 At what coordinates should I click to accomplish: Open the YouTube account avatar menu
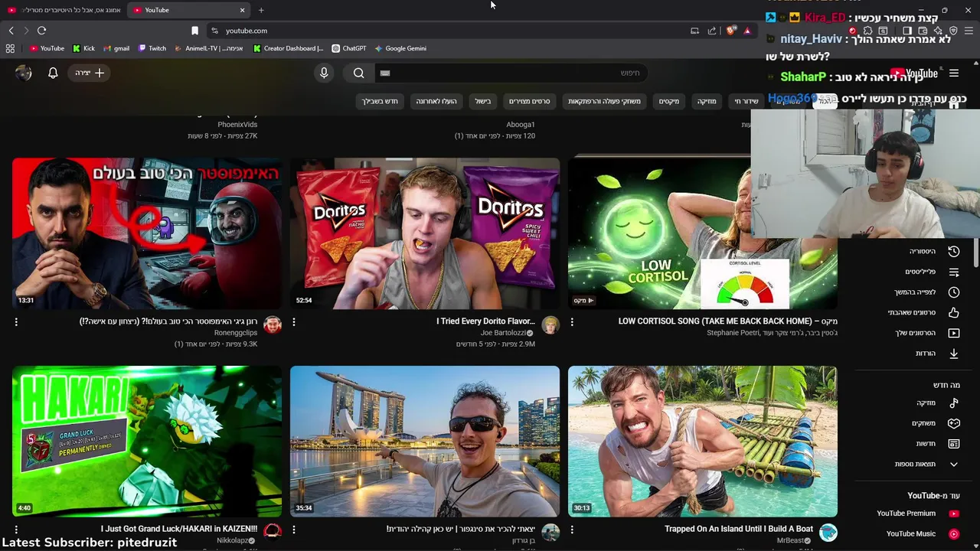pos(24,73)
